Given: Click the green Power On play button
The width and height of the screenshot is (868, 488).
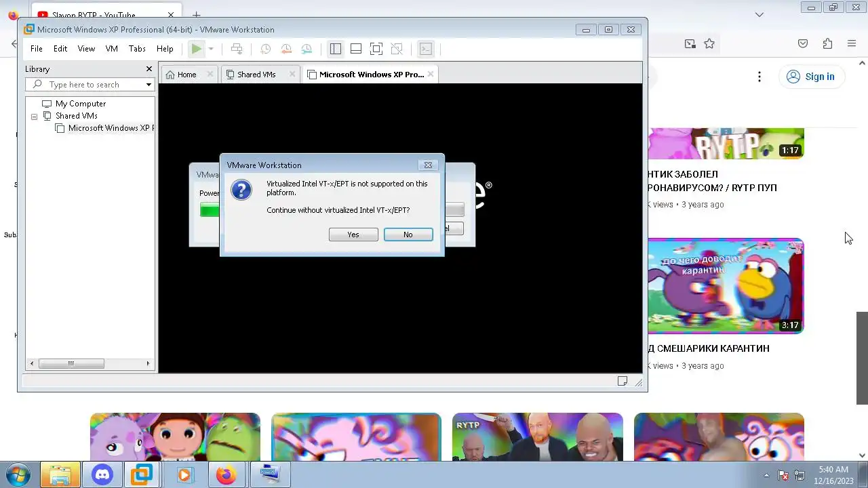Looking at the screenshot, I should tap(196, 49).
